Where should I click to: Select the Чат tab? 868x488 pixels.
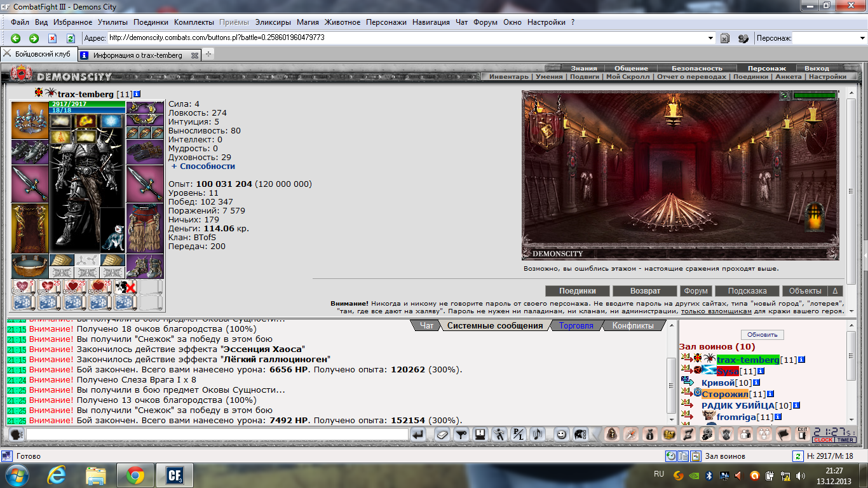426,325
